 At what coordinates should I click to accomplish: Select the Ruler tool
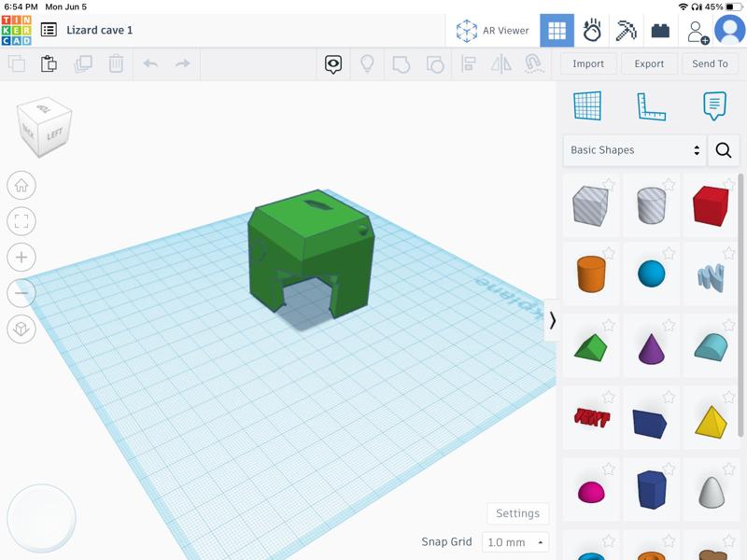tap(651, 106)
